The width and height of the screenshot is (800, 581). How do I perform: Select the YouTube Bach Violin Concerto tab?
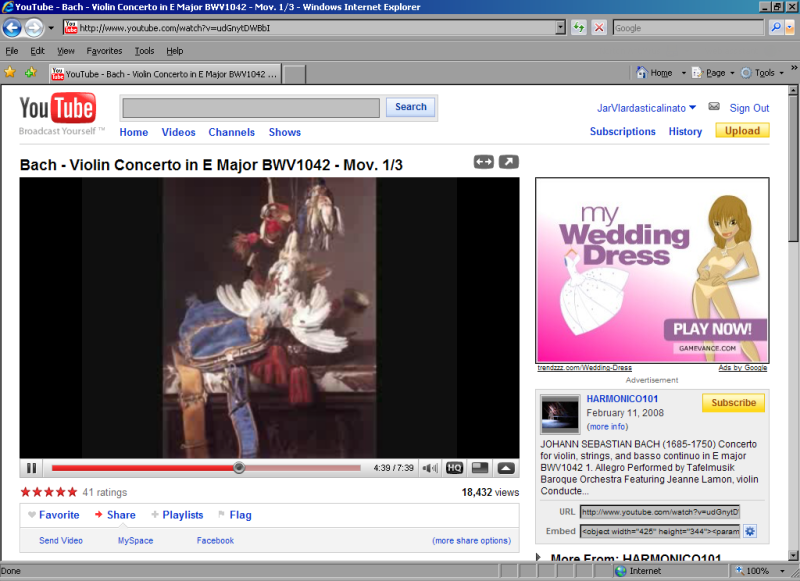tap(165, 74)
